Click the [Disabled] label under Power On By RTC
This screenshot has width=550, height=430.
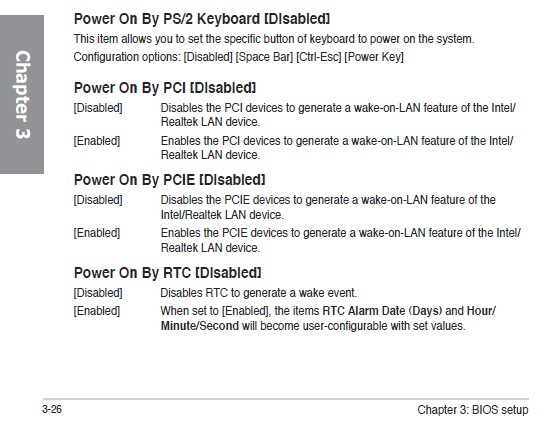tap(98, 293)
